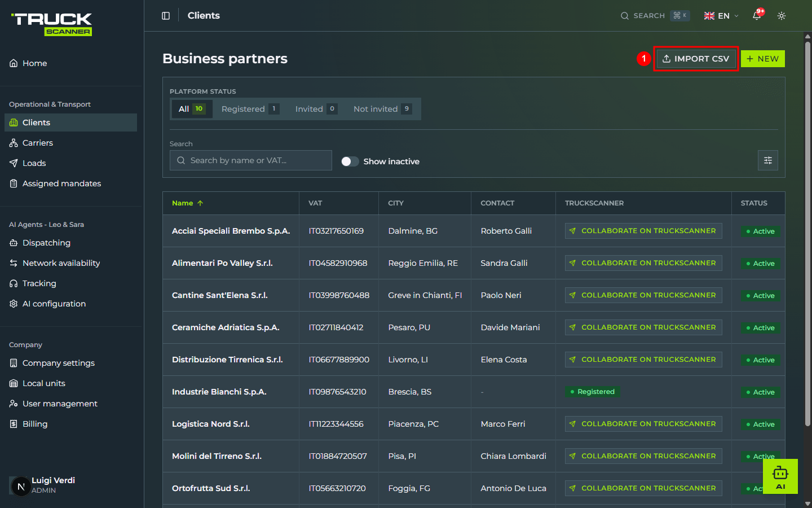The image size is (812, 508).
Task: Open AI configuration gear icon
Action: [x=14, y=304]
